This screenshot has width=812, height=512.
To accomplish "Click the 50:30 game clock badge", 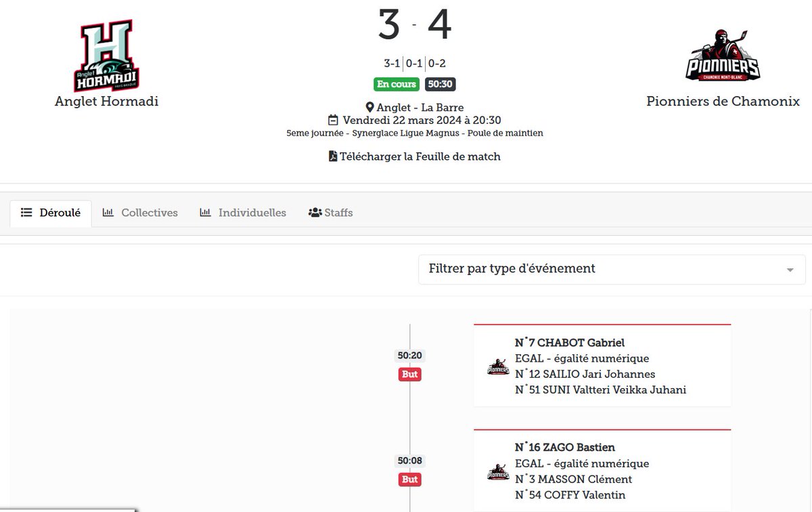I will [440, 85].
